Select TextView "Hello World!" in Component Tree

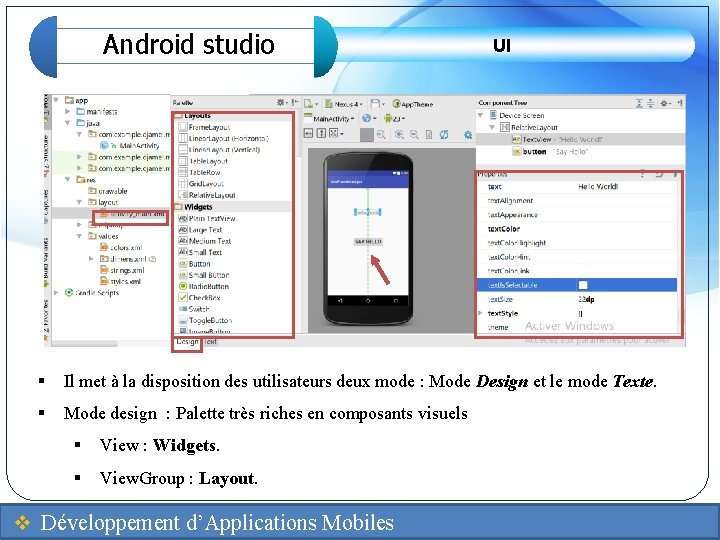click(557, 139)
